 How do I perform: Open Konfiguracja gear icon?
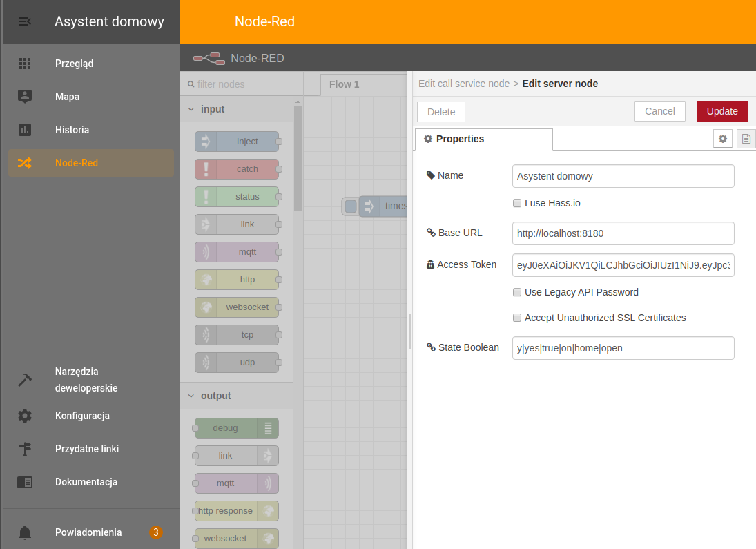[x=25, y=415]
